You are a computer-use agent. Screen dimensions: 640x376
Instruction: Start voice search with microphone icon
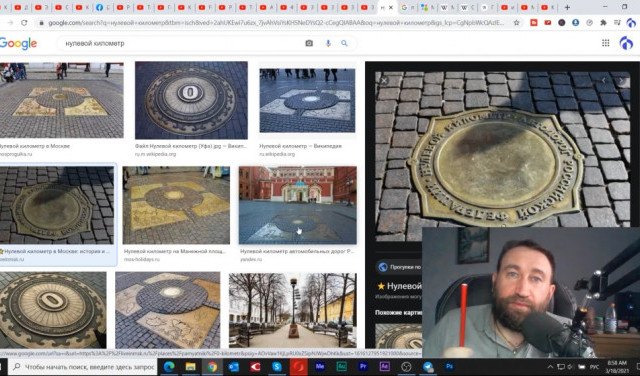click(328, 43)
